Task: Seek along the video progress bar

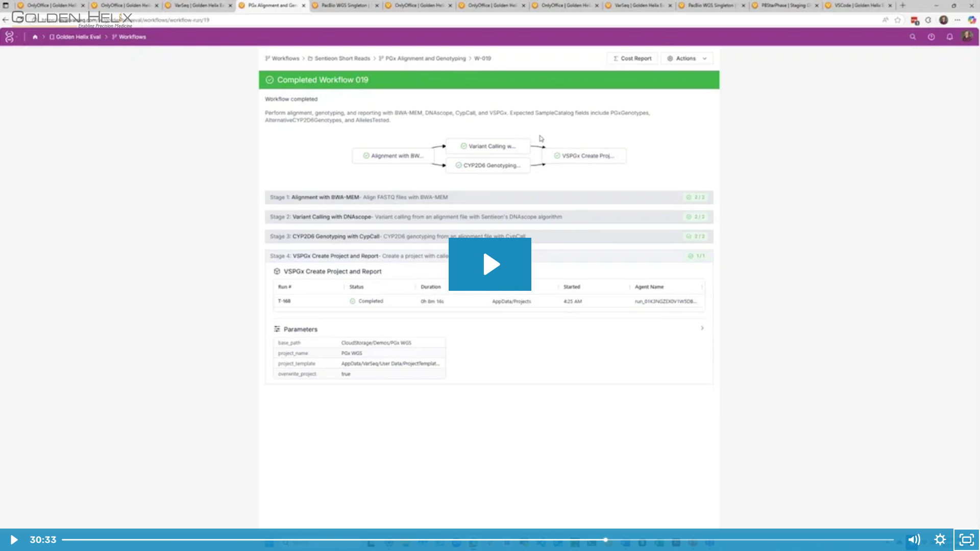Action: [x=478, y=540]
